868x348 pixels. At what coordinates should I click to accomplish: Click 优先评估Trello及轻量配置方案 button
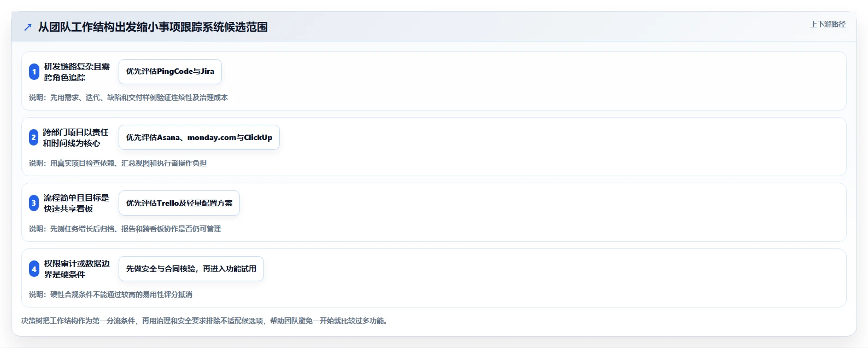coord(179,203)
